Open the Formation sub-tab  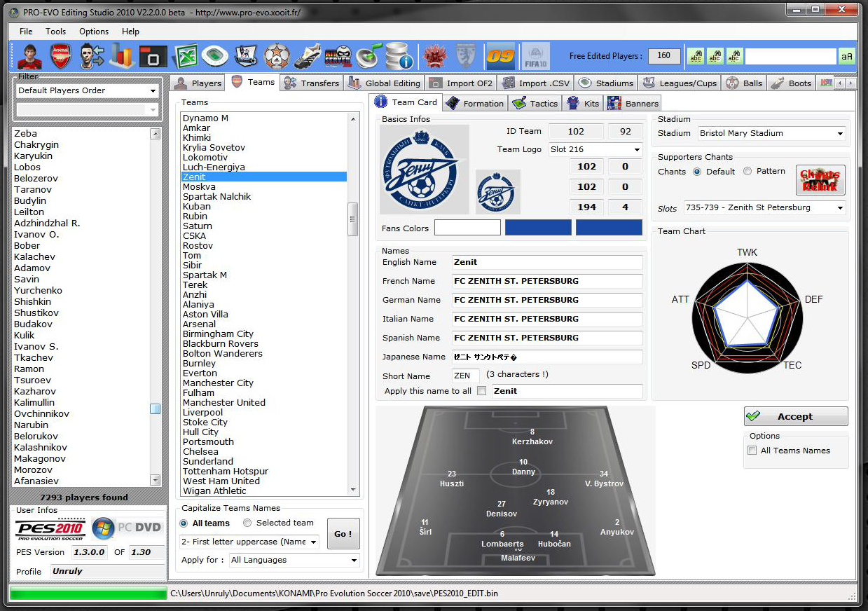click(476, 104)
